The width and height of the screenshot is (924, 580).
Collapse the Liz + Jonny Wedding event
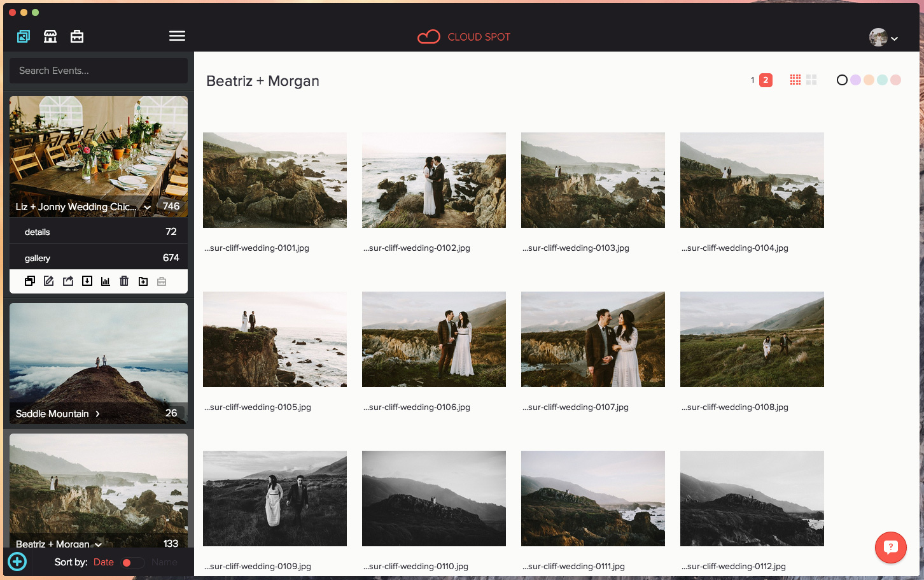click(148, 208)
